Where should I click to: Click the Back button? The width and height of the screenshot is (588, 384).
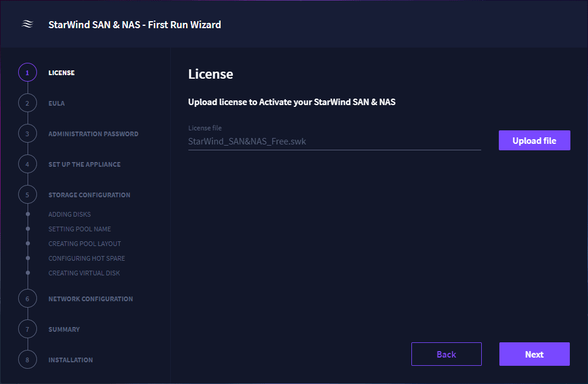[446, 354]
